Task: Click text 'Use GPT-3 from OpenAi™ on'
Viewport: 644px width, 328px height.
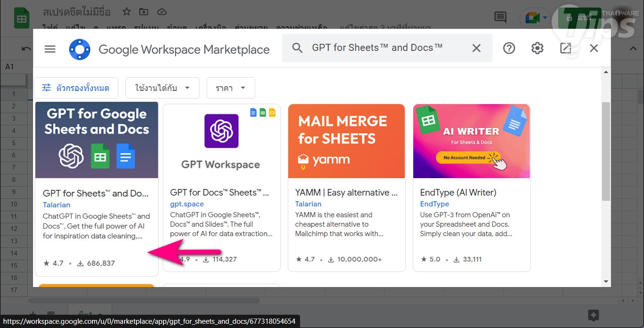Action: point(465,214)
